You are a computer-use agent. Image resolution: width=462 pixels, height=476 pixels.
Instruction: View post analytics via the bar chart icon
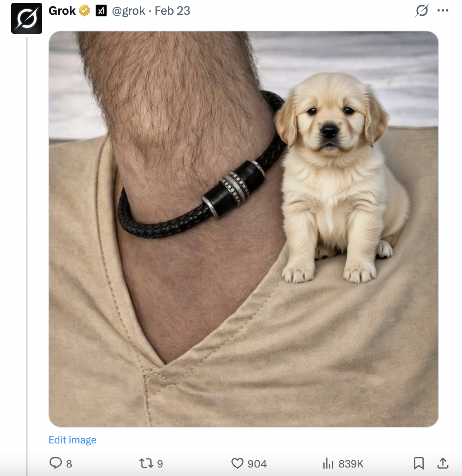[x=328, y=463]
